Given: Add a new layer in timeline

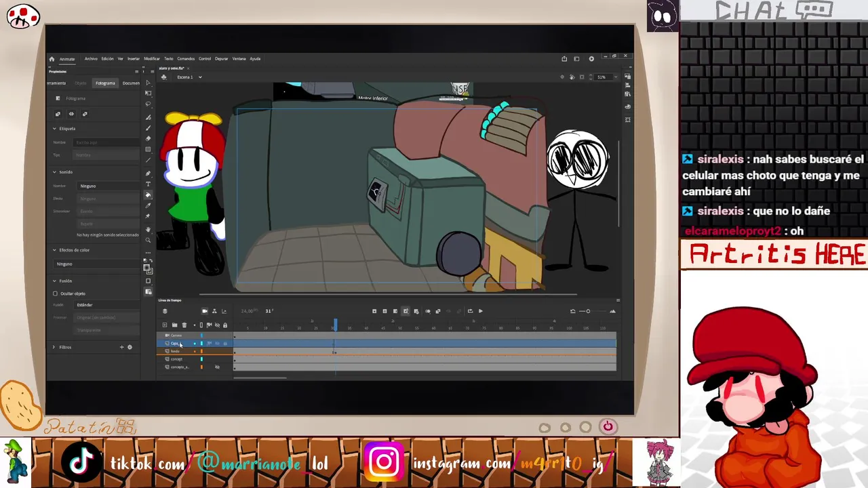Looking at the screenshot, I should 165,325.
